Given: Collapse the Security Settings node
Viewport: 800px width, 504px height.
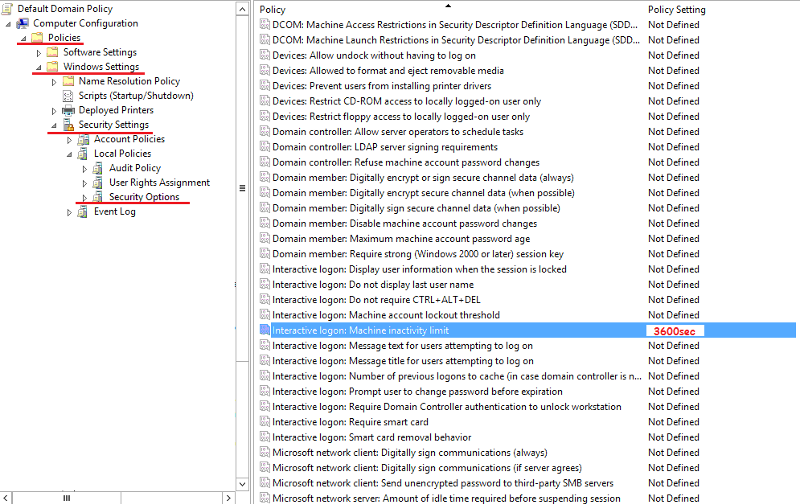Looking at the screenshot, I should [x=54, y=125].
